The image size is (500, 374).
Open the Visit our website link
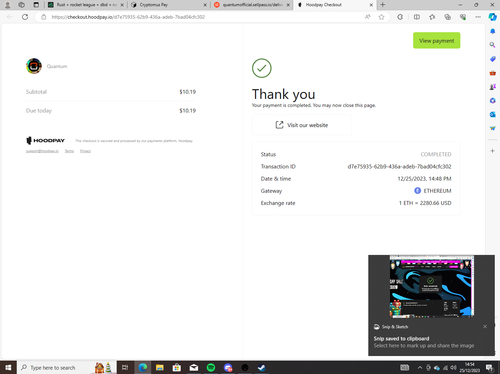click(302, 125)
